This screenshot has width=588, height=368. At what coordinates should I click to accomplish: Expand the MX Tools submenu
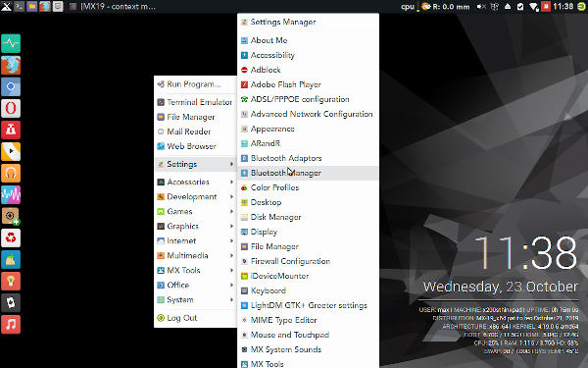[195, 271]
